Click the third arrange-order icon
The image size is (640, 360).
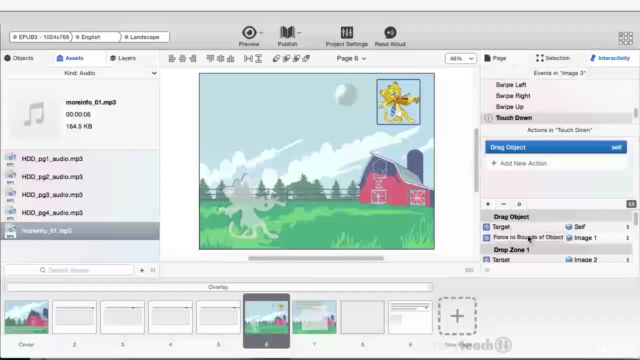point(296,58)
